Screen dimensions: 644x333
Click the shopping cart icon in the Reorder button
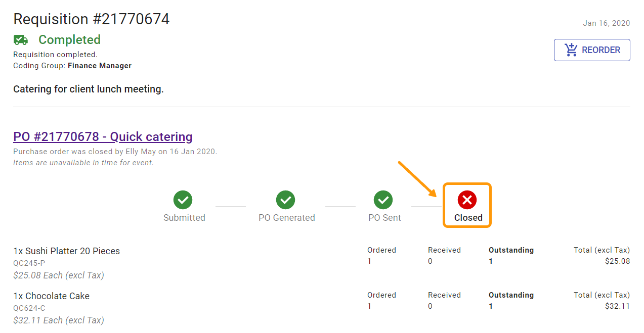[571, 50]
